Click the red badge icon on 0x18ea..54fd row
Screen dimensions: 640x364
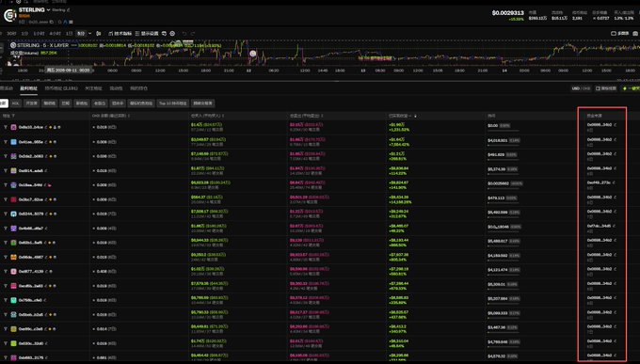[50, 185]
